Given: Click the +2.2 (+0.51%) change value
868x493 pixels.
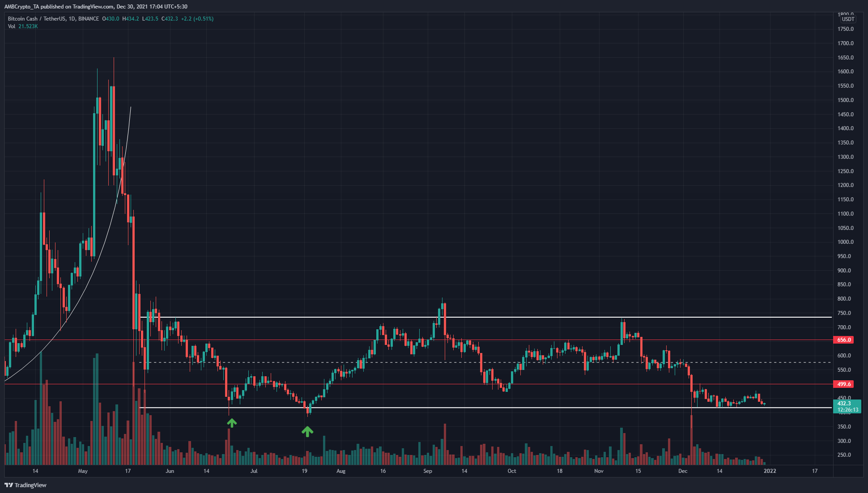Looking at the screenshot, I should click(x=197, y=19).
